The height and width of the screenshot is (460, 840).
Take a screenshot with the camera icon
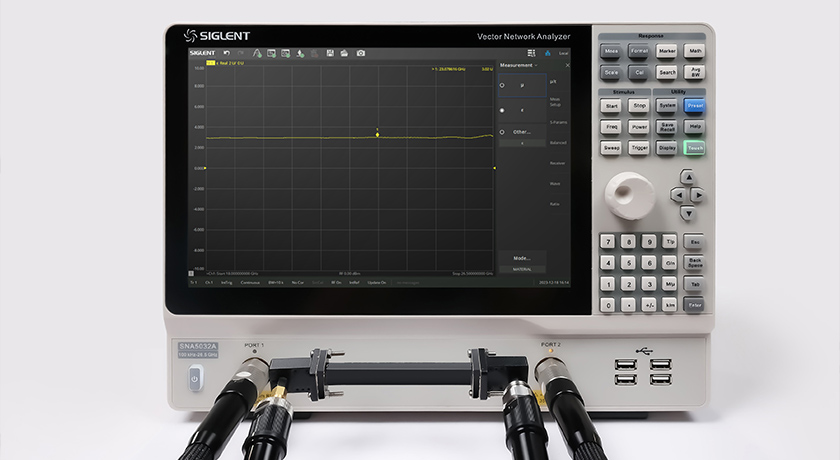(x=361, y=52)
